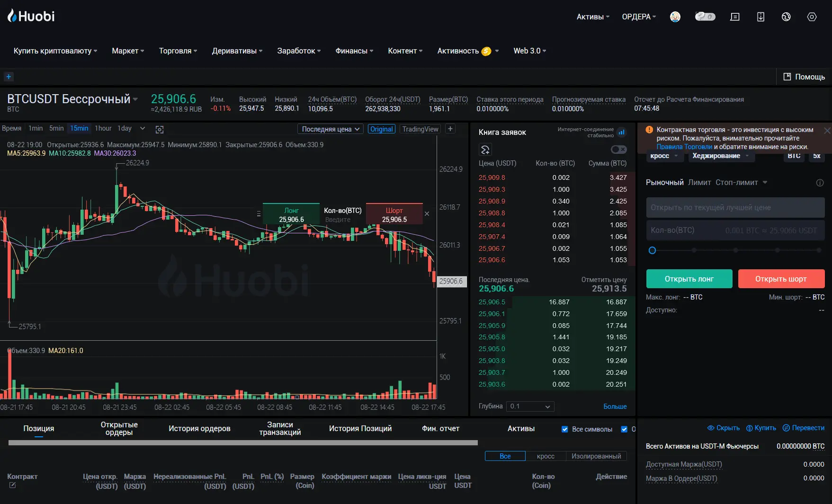Open the user profile avatar
The width and height of the screenshot is (832, 504).
675,17
